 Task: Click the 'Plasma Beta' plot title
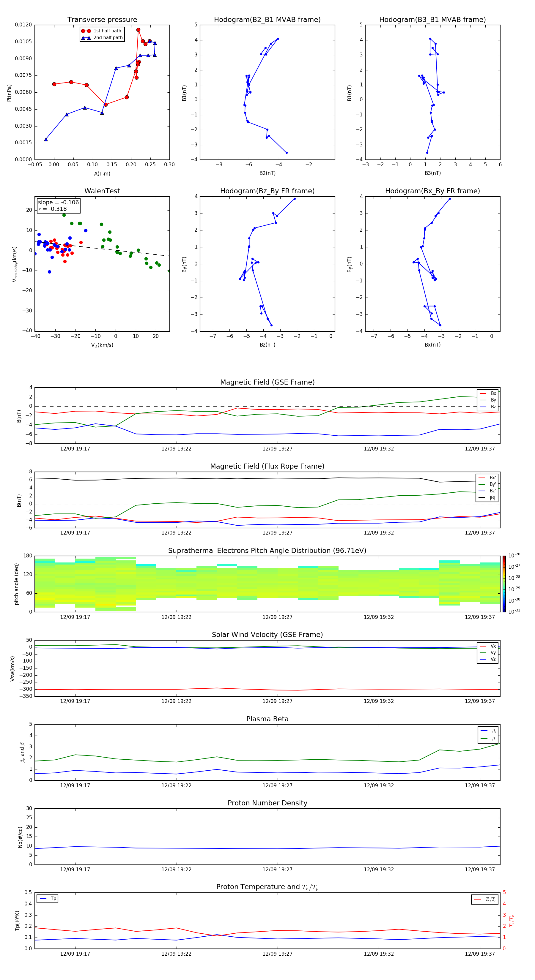pyautogui.click(x=267, y=719)
